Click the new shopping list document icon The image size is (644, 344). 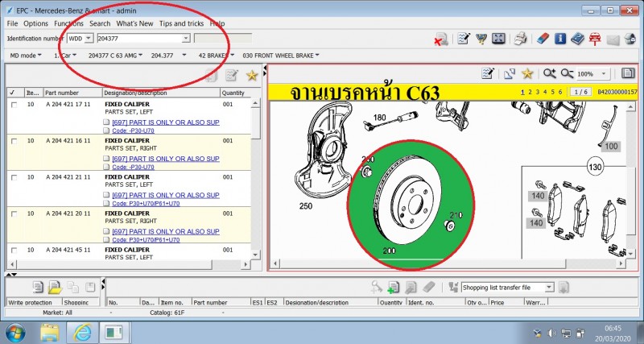pos(38,287)
